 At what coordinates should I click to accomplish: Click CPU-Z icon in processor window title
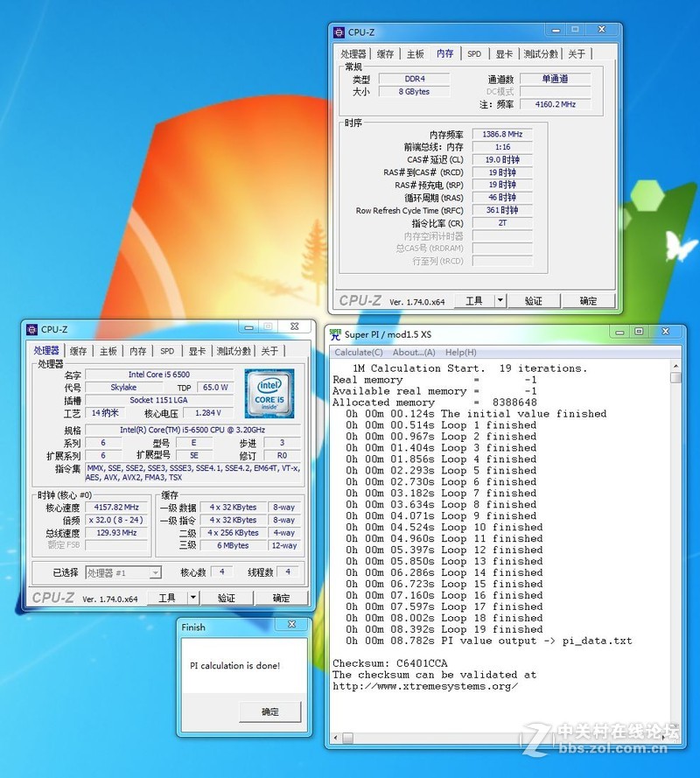[31, 329]
